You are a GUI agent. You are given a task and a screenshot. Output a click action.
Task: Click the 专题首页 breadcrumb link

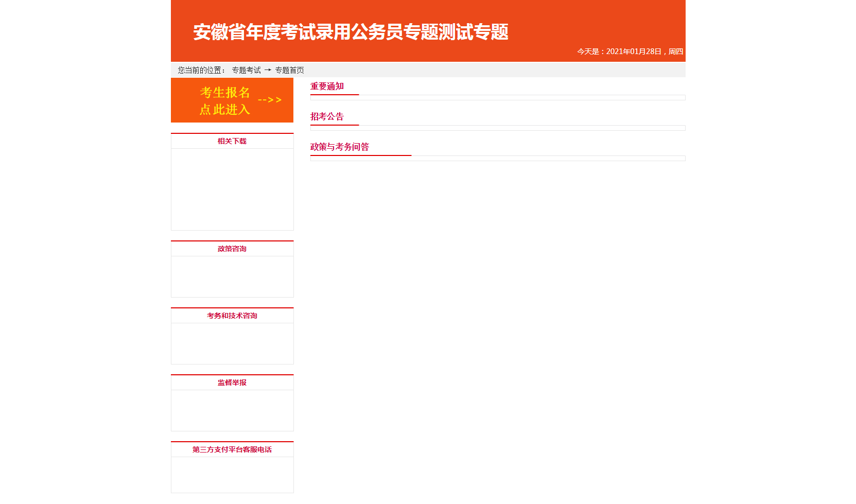tap(289, 70)
